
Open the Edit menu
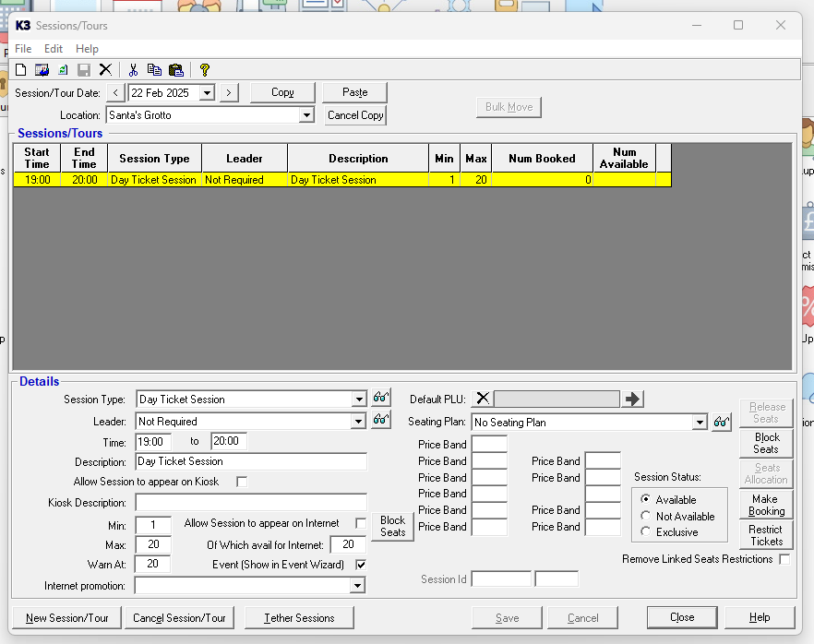point(54,49)
